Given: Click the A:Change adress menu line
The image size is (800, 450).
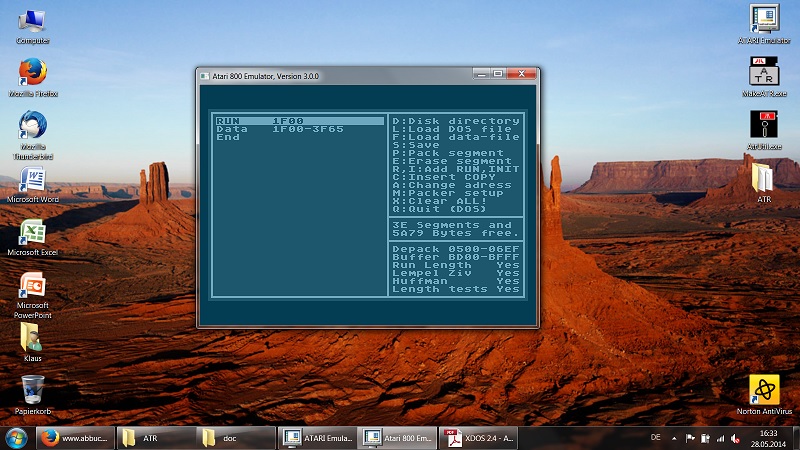Looking at the screenshot, I should click(x=452, y=185).
